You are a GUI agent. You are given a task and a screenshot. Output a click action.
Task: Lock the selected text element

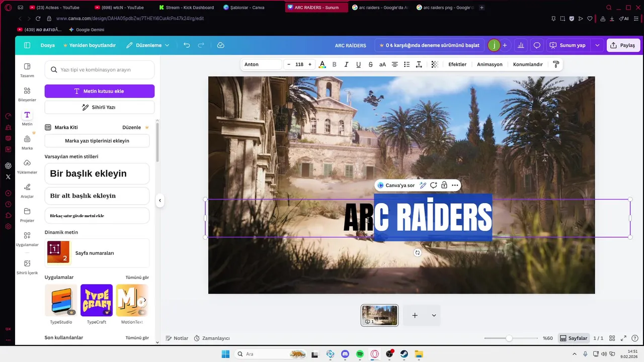[x=444, y=186]
